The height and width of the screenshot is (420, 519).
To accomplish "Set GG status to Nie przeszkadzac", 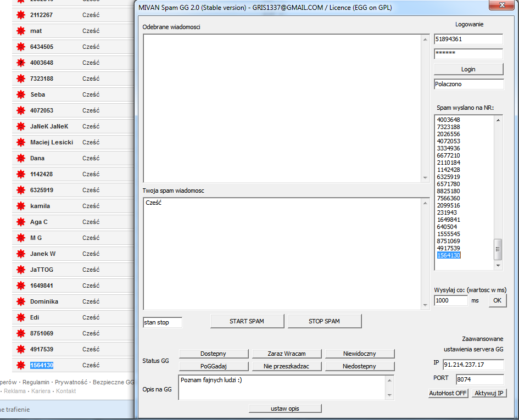I will (x=287, y=366).
